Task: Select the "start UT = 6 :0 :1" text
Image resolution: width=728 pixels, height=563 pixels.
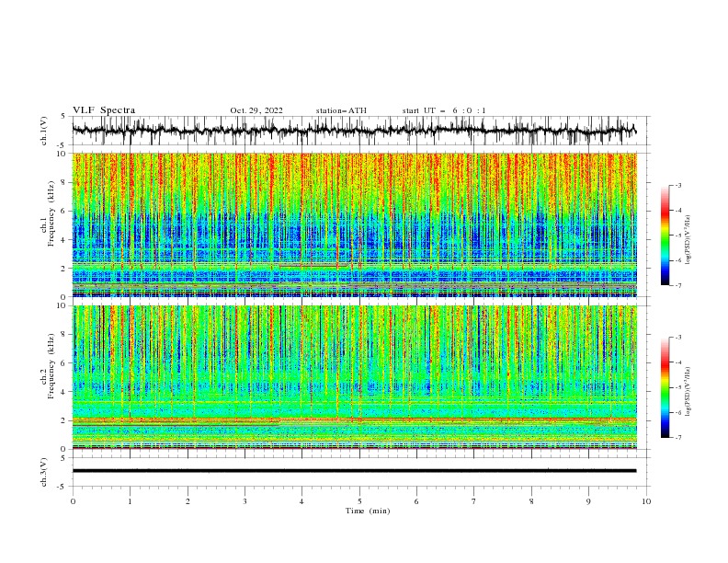Action: coord(444,110)
